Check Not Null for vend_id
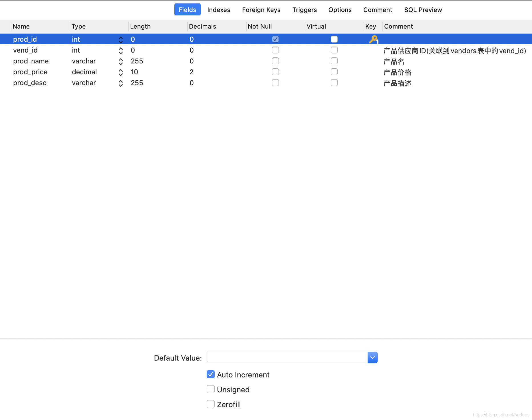This screenshot has width=532, height=420. (275, 50)
